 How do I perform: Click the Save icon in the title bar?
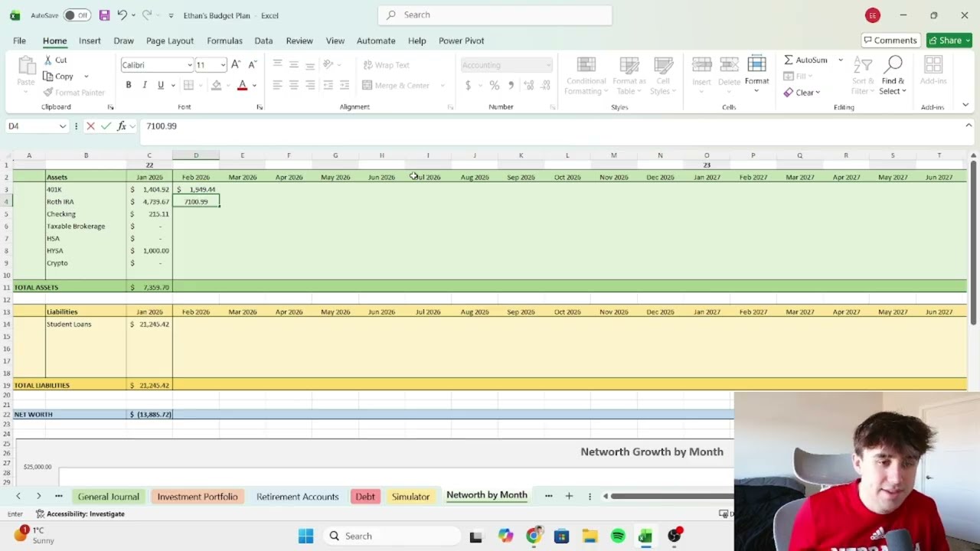[x=104, y=15]
